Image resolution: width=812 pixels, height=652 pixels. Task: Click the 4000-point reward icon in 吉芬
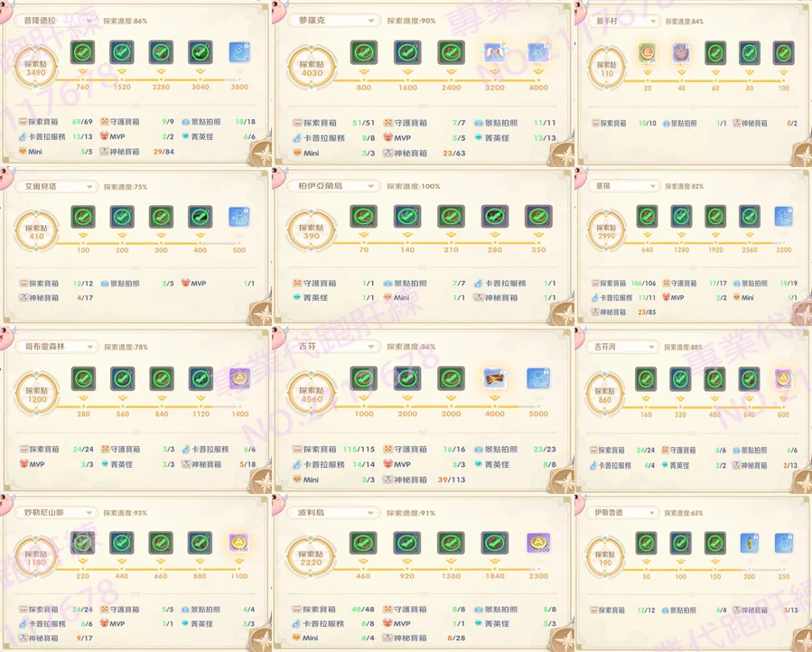pos(494,379)
